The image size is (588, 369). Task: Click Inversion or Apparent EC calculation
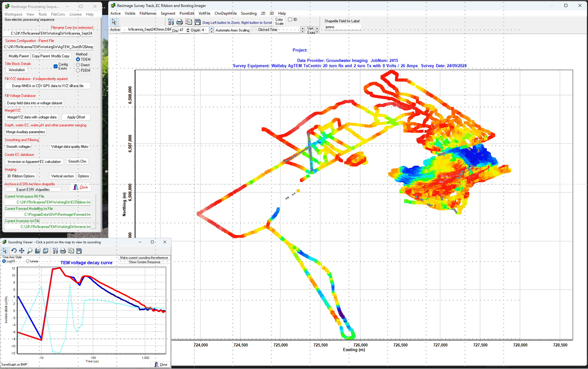[x=34, y=162]
